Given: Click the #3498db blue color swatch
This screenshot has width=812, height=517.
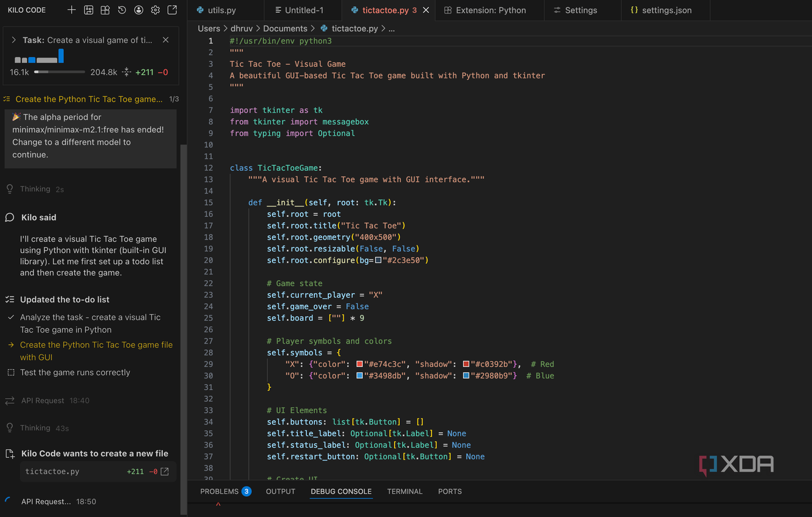Looking at the screenshot, I should point(360,375).
